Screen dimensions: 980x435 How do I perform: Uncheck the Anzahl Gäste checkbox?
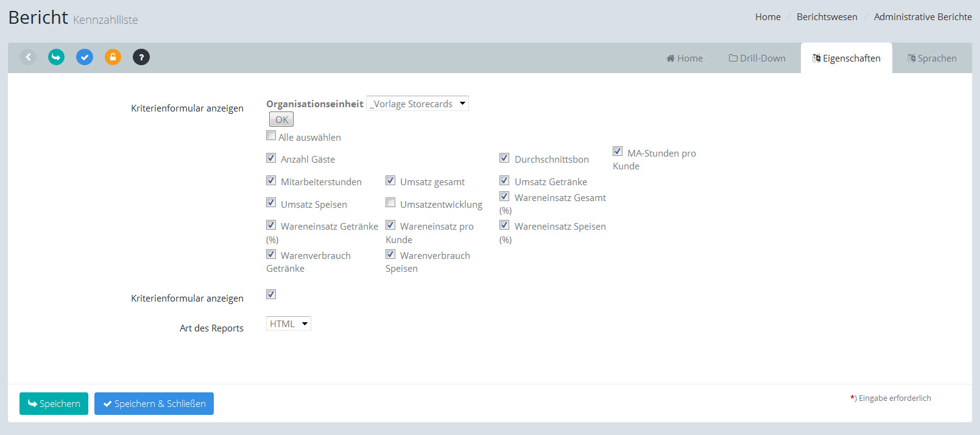[271, 158]
